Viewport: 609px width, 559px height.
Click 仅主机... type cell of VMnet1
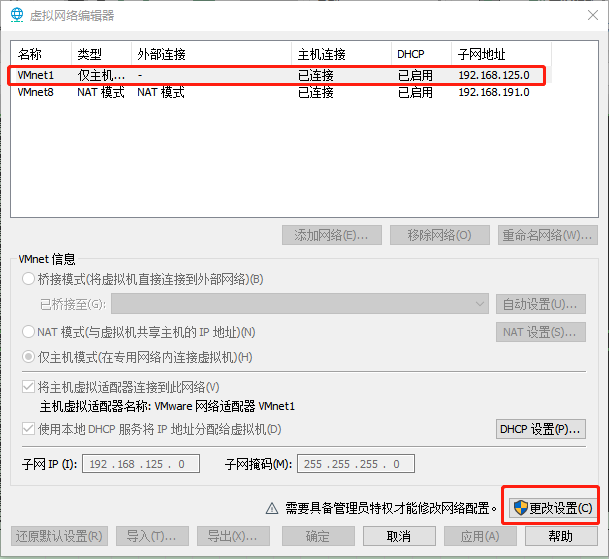click(x=101, y=75)
